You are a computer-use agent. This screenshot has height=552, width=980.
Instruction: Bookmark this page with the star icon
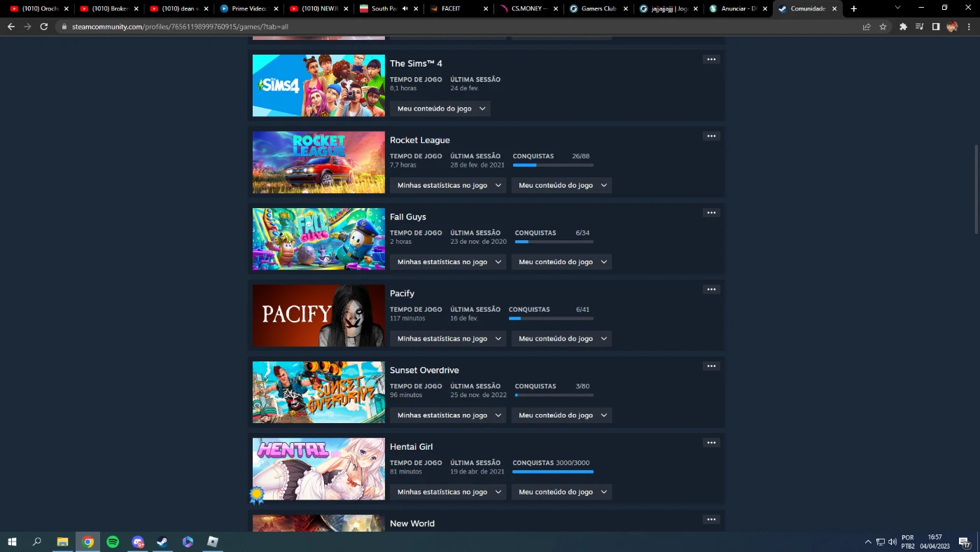(x=883, y=27)
